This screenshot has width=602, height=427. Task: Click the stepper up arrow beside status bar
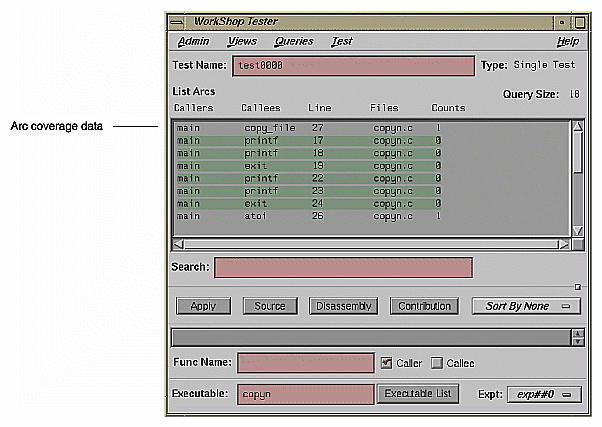coord(577,333)
